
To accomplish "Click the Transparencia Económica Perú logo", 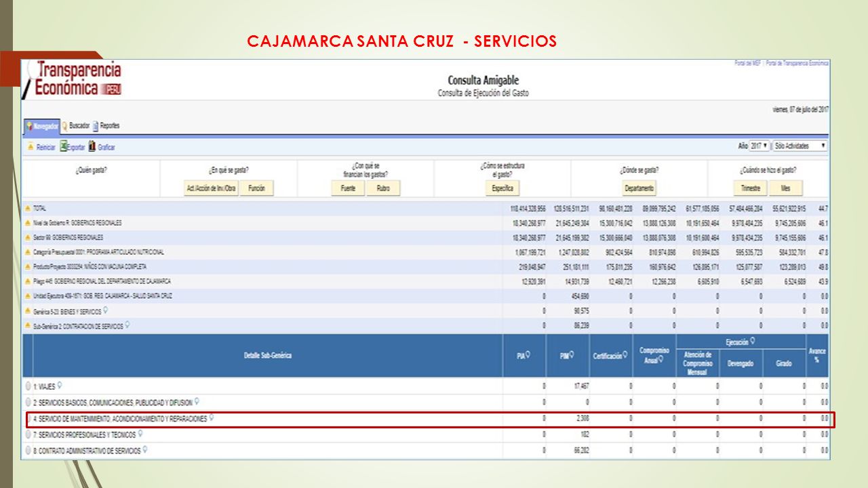I will [73, 79].
